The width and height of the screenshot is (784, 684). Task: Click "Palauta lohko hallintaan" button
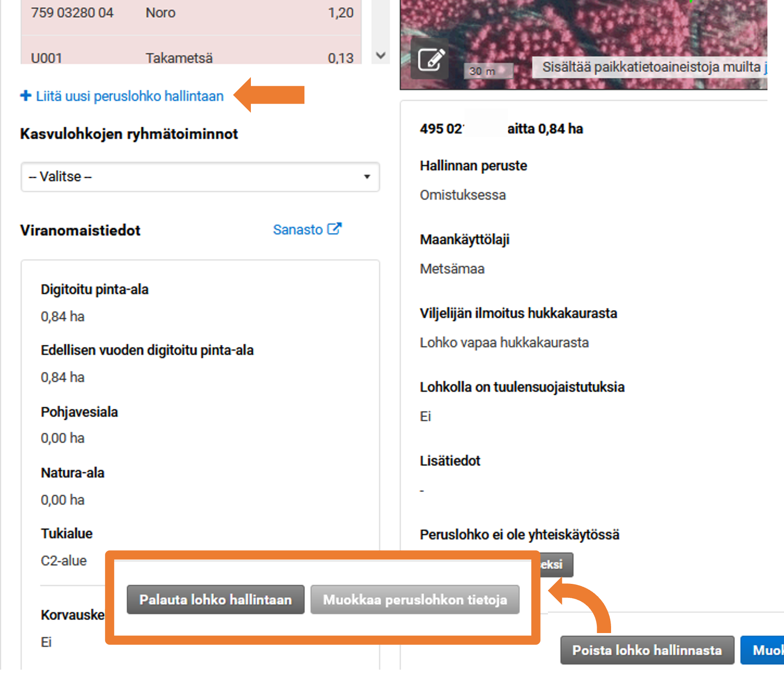pos(215,600)
